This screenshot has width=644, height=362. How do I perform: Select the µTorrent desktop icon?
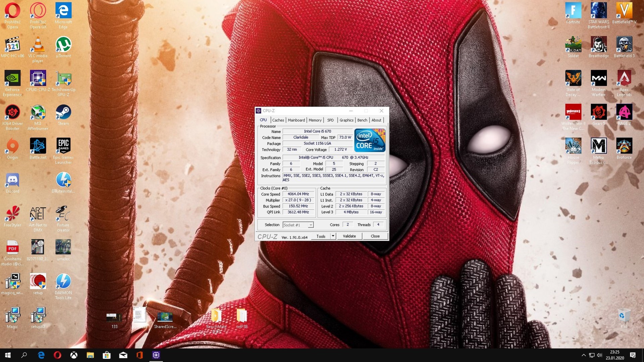click(x=63, y=48)
